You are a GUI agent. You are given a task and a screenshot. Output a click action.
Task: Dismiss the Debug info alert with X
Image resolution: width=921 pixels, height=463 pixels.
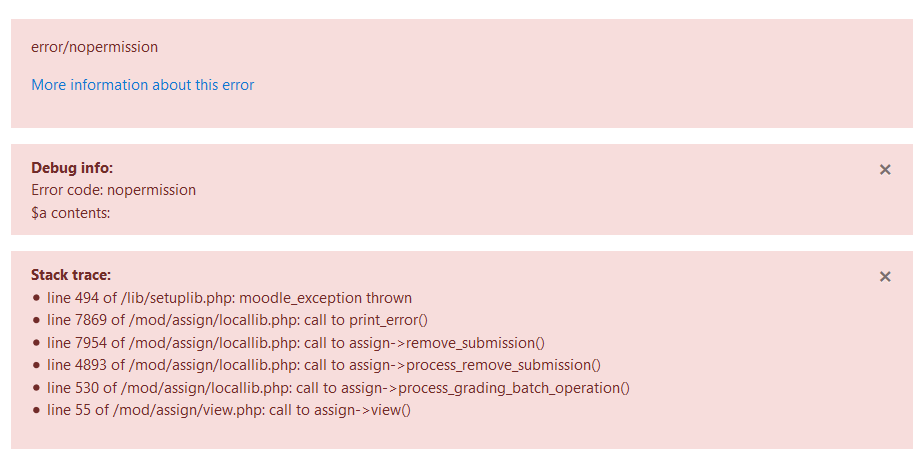click(885, 170)
